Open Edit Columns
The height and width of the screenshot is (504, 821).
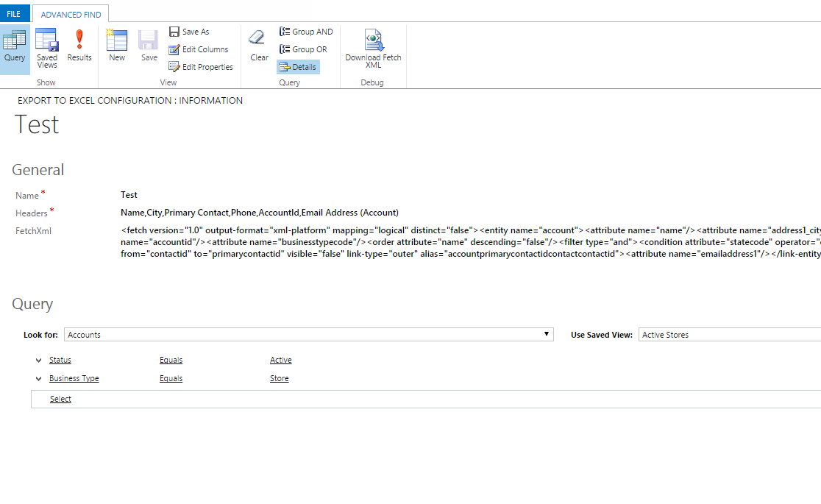coord(199,49)
